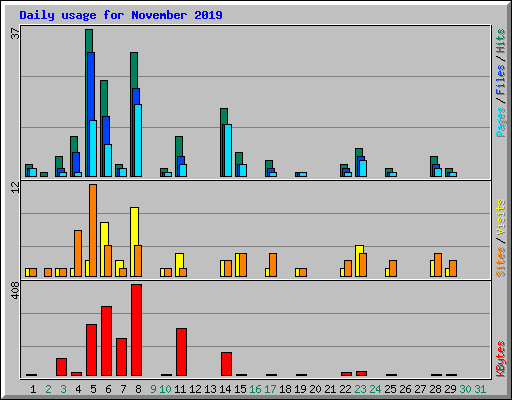Click the day "26" x-axis label
Screen dimensions: 512x400
point(405,389)
